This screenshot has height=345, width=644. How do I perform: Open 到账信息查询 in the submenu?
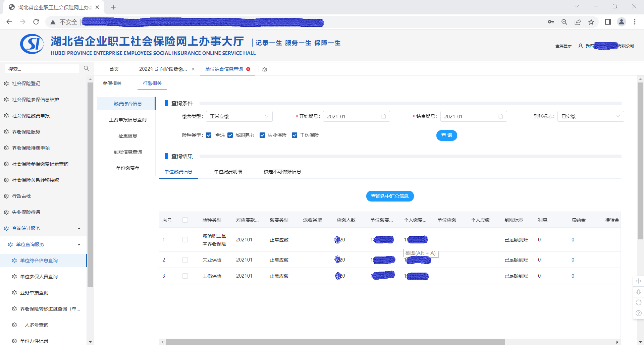(128, 152)
